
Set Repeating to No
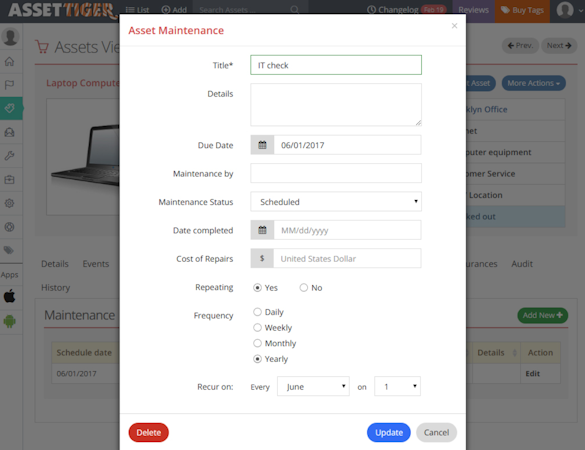coord(304,288)
